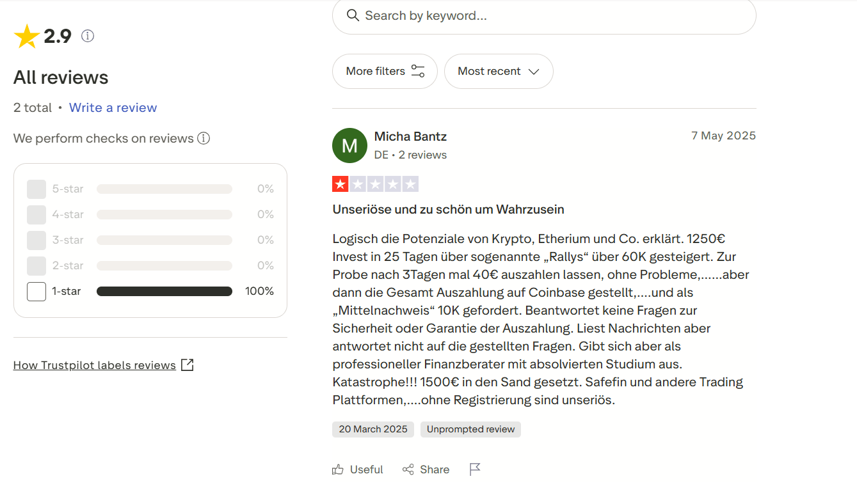This screenshot has width=857, height=504.
Task: Flag the review with the flag icon
Action: click(x=475, y=469)
